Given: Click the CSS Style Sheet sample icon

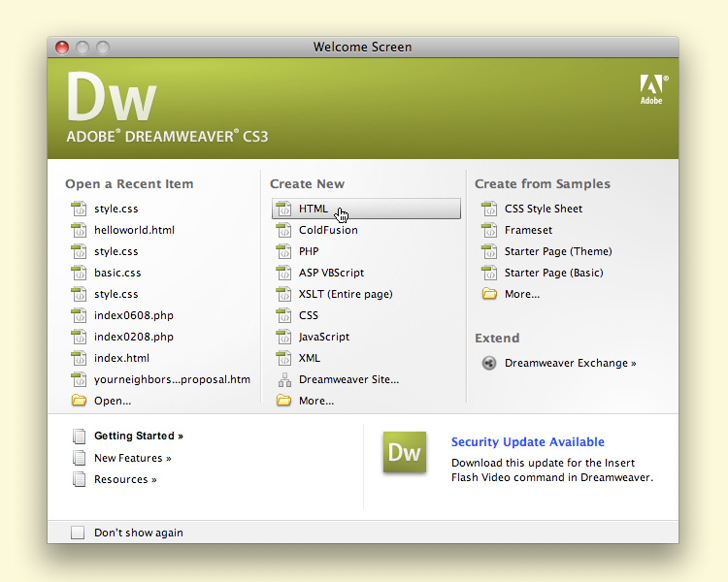Looking at the screenshot, I should (x=489, y=209).
